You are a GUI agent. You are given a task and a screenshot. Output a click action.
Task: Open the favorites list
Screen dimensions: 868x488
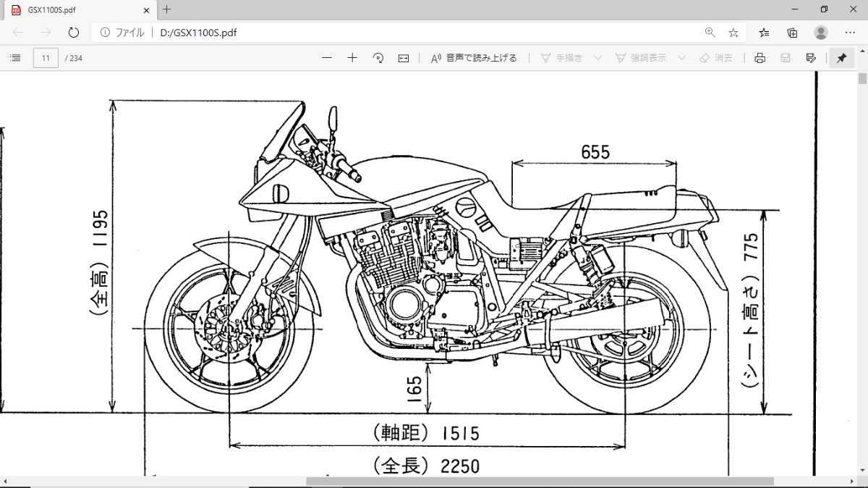click(765, 33)
